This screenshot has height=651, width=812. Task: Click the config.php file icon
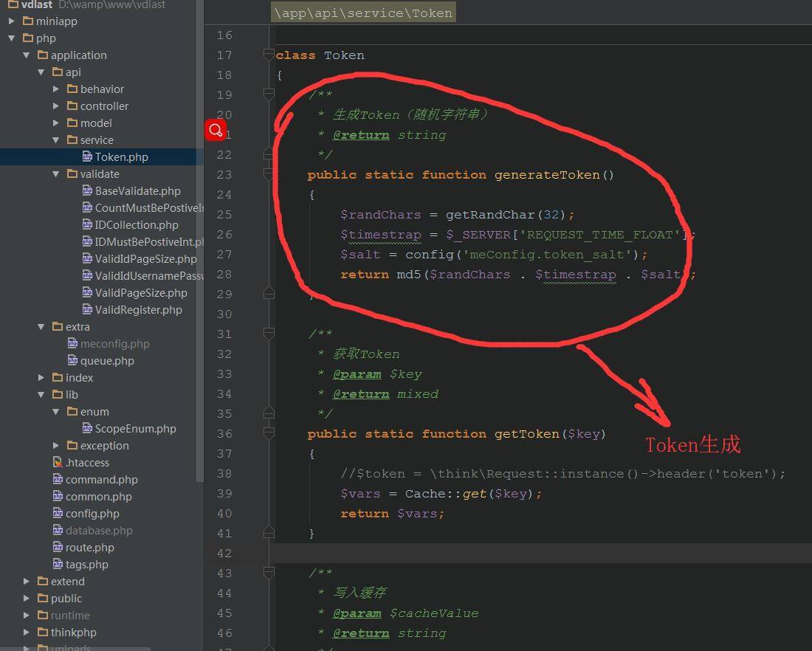[58, 514]
